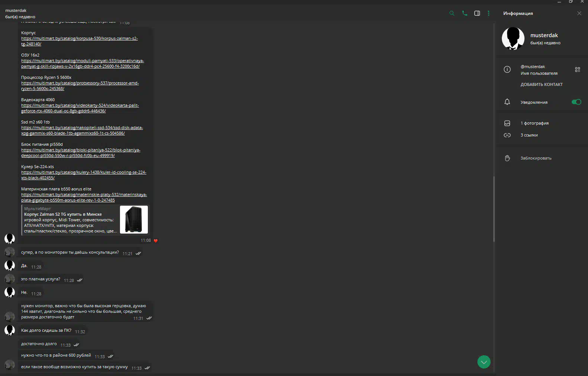Image resolution: width=588 pixels, height=376 pixels.
Task: Open the 3 ссылки shared links
Action: tap(529, 135)
